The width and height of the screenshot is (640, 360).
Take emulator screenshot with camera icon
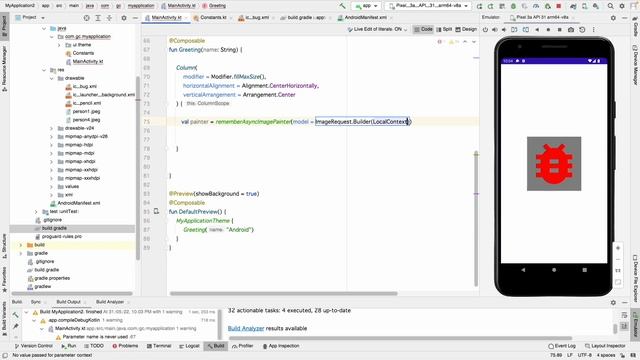(x=571, y=30)
